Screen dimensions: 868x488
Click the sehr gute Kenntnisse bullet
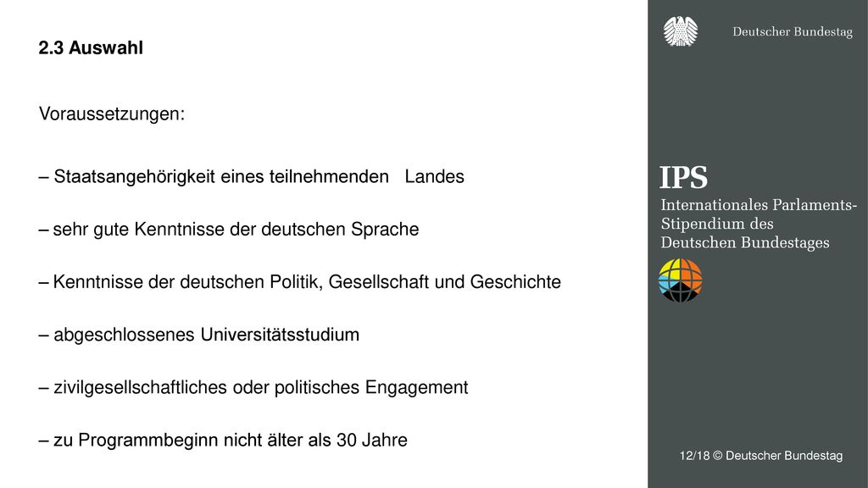point(229,229)
